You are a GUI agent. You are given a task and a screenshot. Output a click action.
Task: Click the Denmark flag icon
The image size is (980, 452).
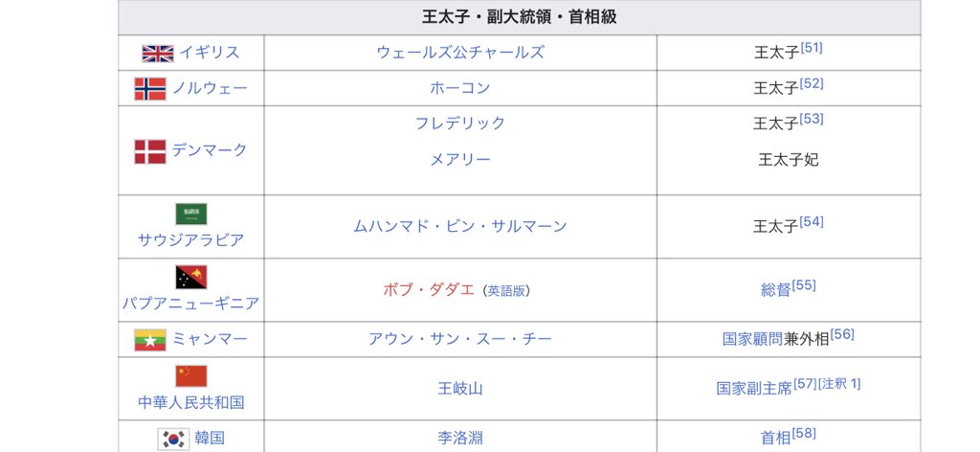(150, 151)
